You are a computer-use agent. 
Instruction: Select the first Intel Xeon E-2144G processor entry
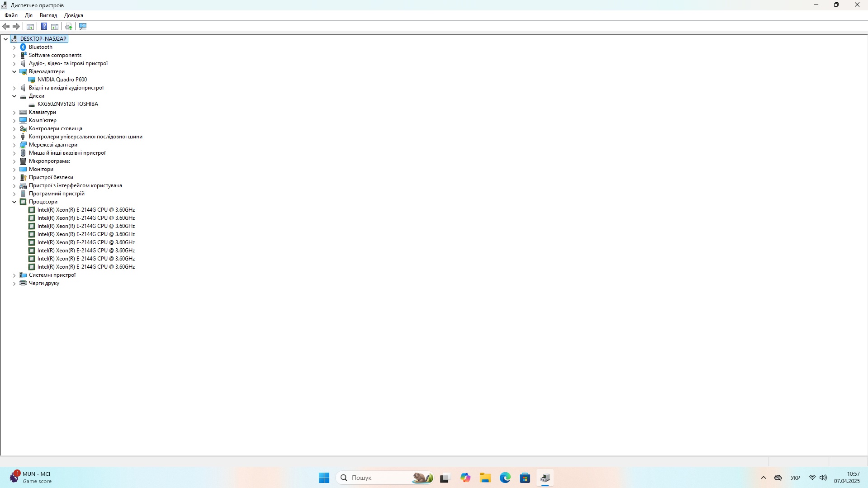86,210
